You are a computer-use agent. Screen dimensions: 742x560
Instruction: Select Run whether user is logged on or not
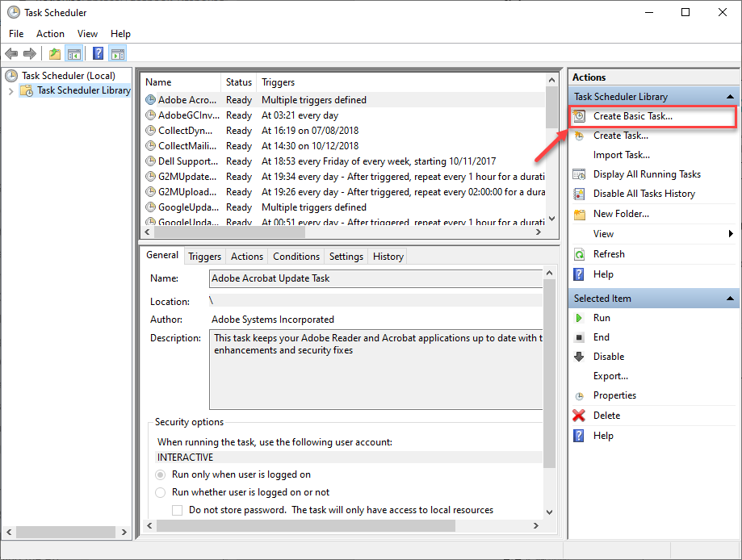click(x=161, y=492)
